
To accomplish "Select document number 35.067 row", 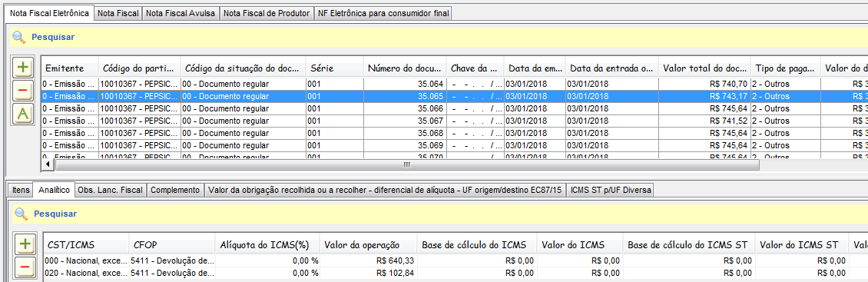I will click(455, 120).
